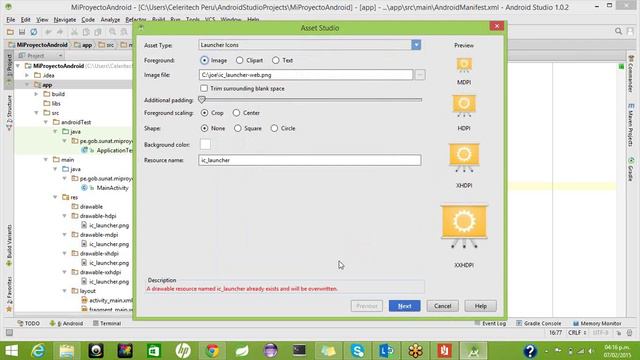Click the Resource name text field

tap(309, 160)
